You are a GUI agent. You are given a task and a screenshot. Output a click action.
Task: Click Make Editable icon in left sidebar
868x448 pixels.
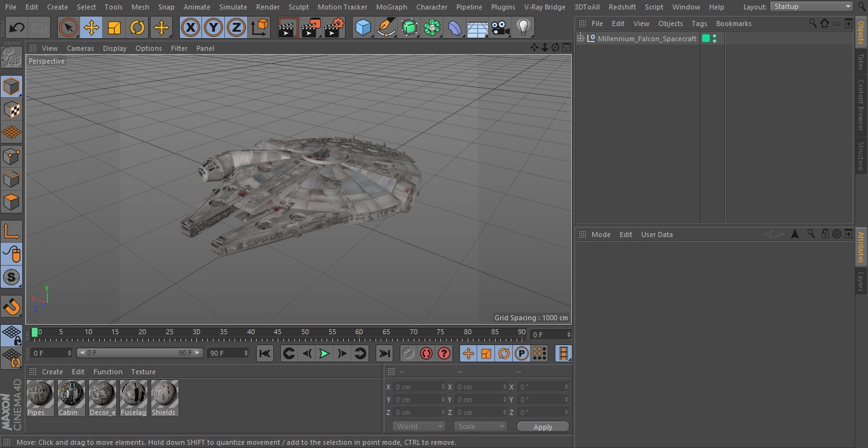[11, 58]
